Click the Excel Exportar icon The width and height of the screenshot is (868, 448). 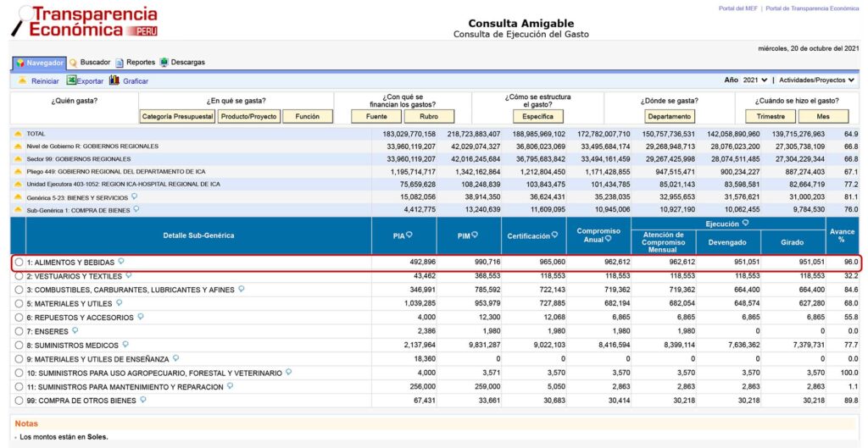[71, 80]
